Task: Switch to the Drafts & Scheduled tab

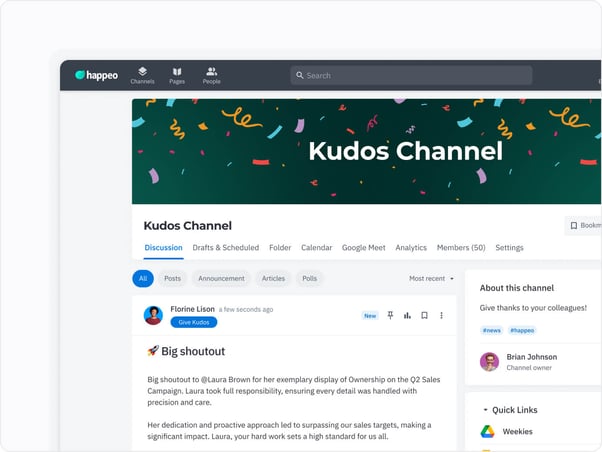Action: (x=225, y=248)
